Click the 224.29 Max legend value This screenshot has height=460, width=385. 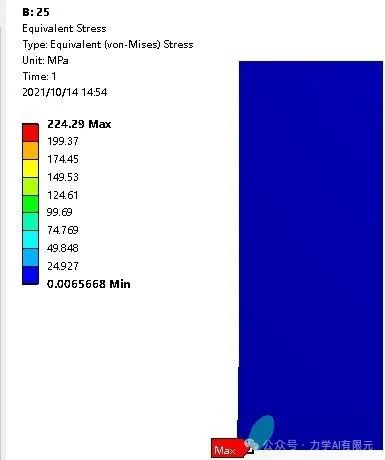[x=79, y=124]
